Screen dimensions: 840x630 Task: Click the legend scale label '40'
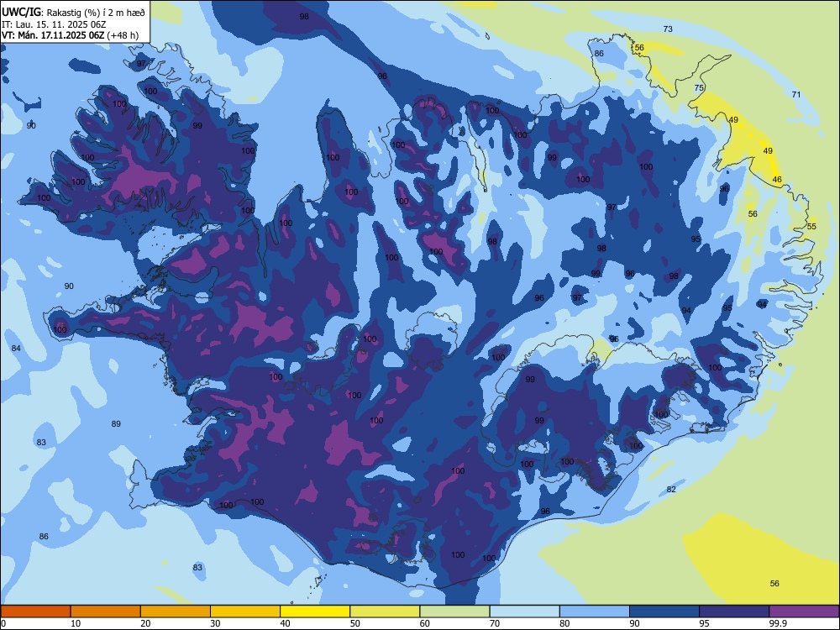[285, 623]
